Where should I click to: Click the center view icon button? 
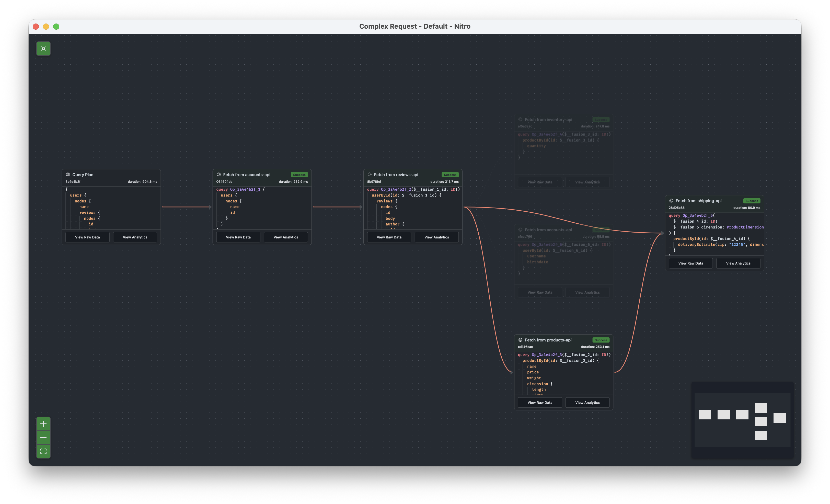pyautogui.click(x=43, y=49)
